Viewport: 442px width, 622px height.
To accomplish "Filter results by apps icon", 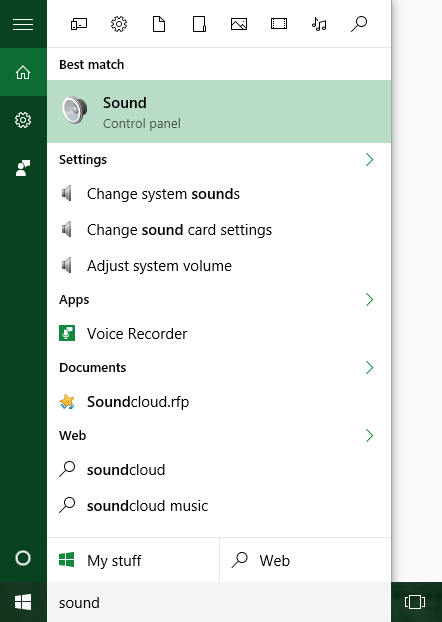I will tap(79, 24).
